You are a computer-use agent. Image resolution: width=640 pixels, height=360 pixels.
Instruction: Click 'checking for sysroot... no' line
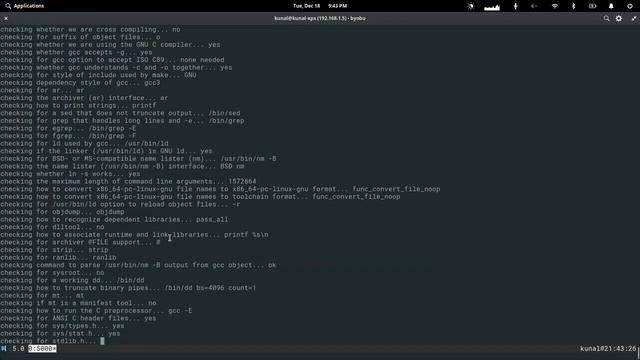[x=52, y=273]
